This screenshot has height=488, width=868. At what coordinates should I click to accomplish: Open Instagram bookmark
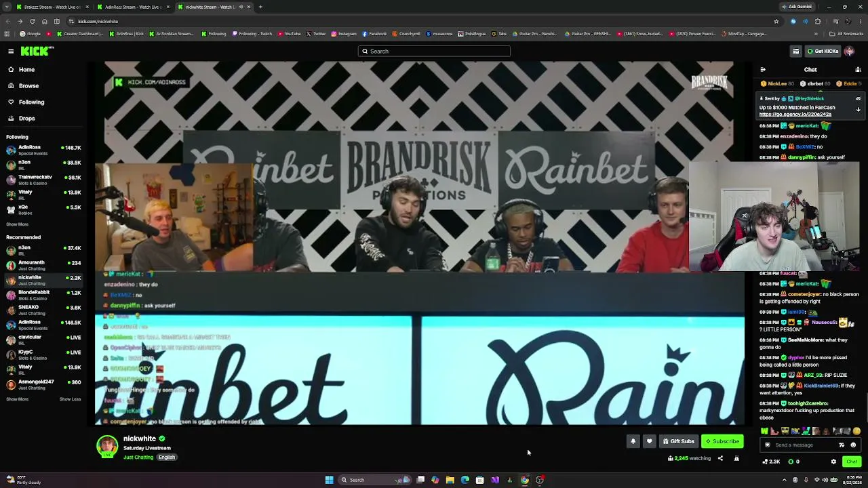[344, 34]
